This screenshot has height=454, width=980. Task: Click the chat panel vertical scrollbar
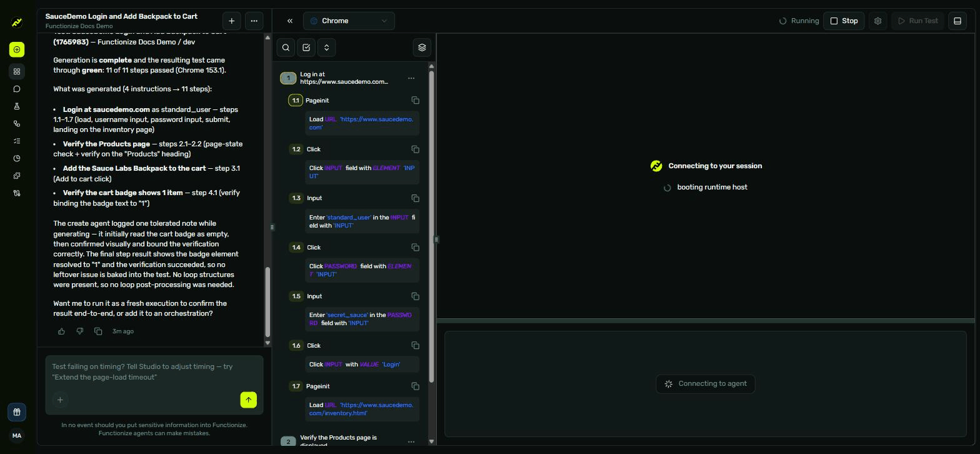[267, 303]
